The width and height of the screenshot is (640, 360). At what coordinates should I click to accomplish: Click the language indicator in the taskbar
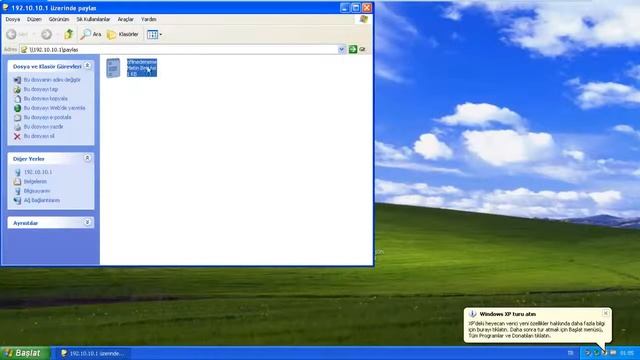click(570, 353)
